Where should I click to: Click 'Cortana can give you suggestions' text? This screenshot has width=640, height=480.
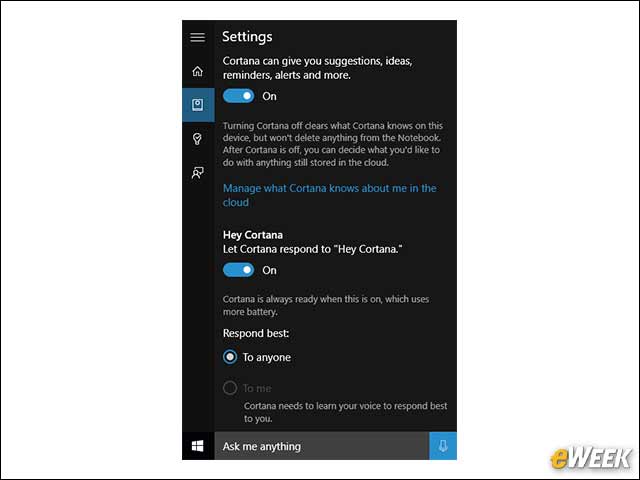[x=318, y=68]
